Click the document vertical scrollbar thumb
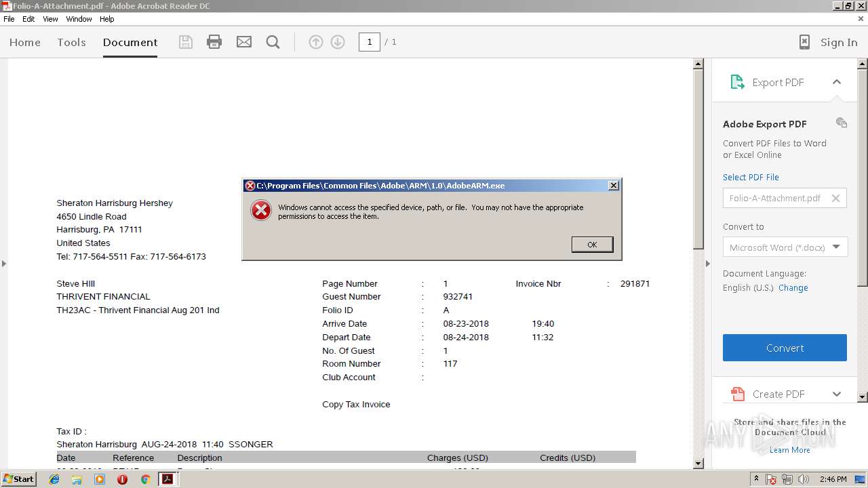Image resolution: width=868 pixels, height=488 pixels. (698, 160)
